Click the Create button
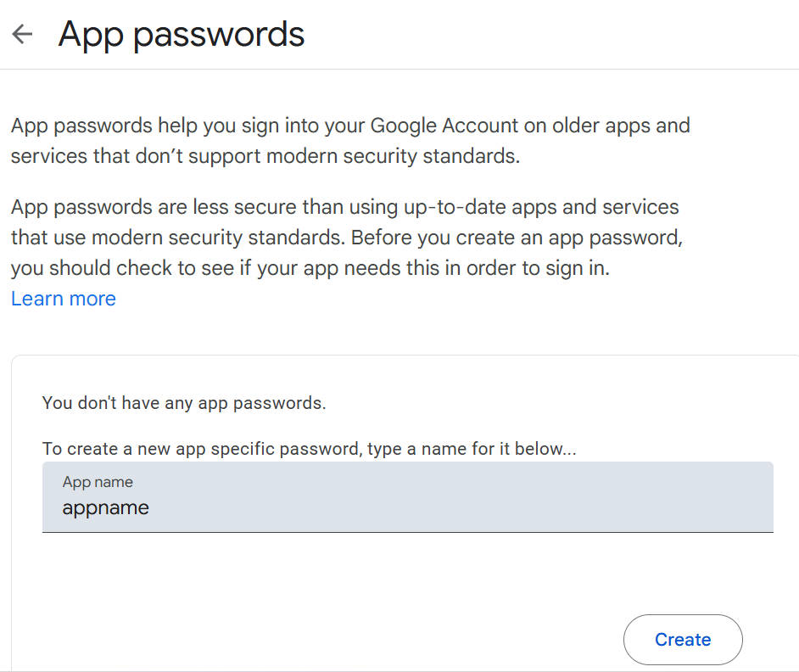Screen dimensions: 799x672 click(683, 640)
